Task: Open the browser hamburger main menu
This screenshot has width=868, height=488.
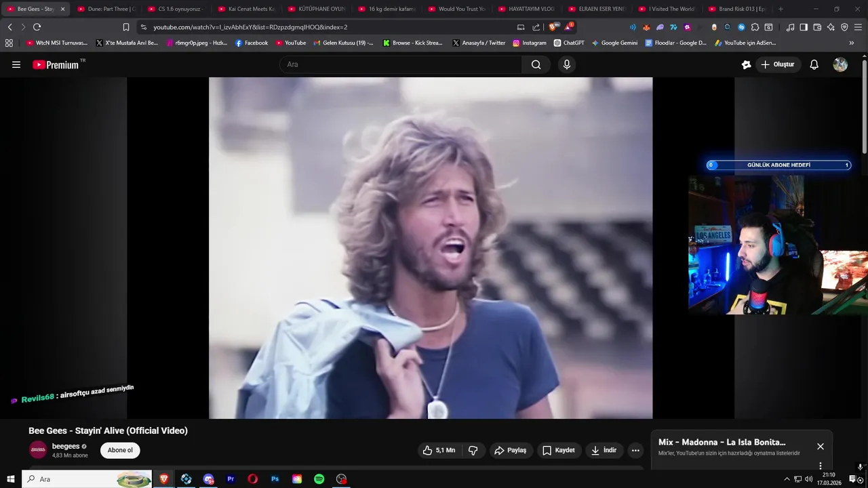Action: [858, 27]
